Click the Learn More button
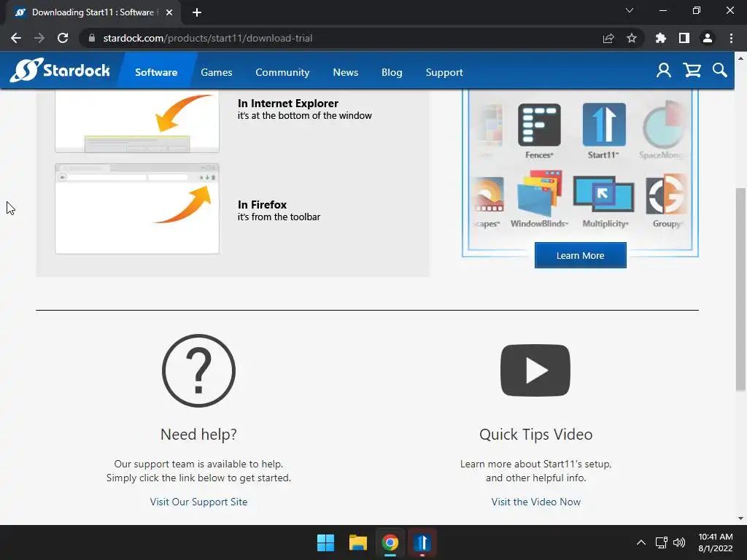 click(580, 255)
